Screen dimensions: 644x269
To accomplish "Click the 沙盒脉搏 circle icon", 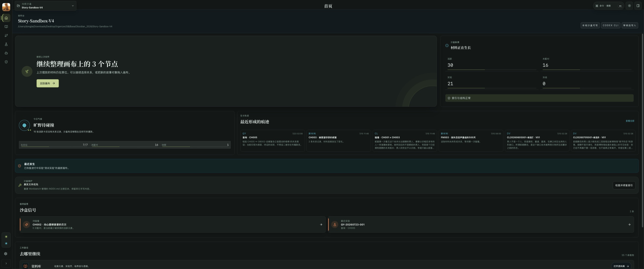I will [447, 46].
